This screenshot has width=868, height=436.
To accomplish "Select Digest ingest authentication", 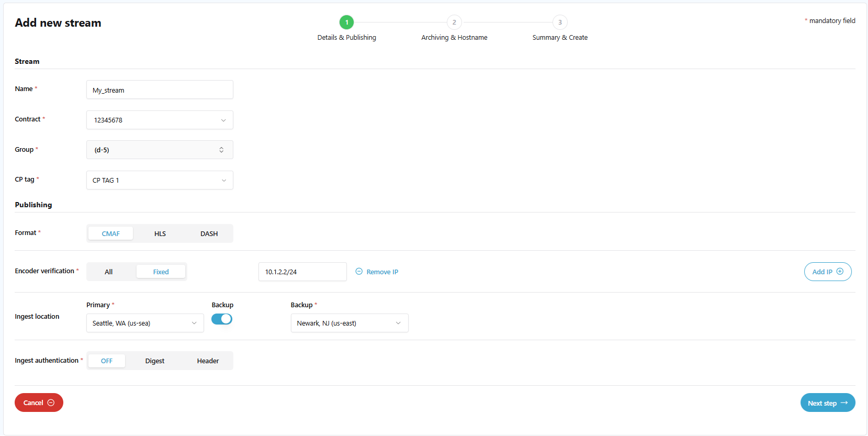I will pos(155,361).
